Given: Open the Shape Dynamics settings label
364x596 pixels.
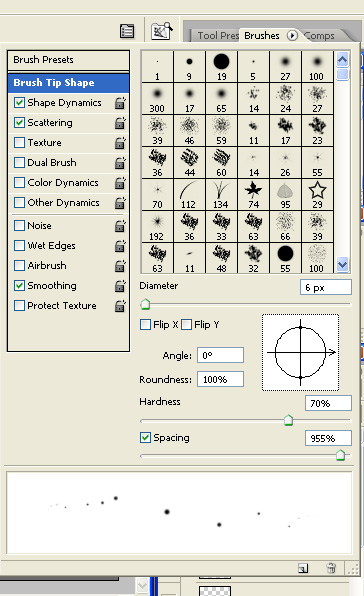Looking at the screenshot, I should coord(64,103).
